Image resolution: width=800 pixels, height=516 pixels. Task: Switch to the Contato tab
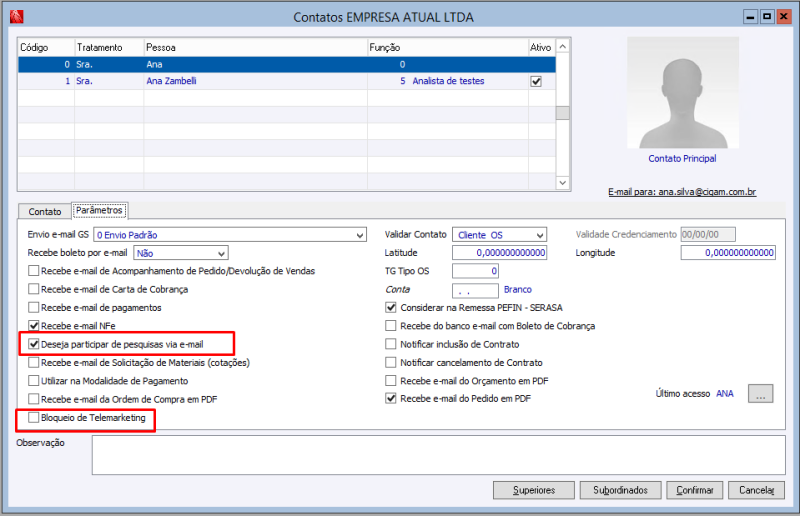coord(45,211)
